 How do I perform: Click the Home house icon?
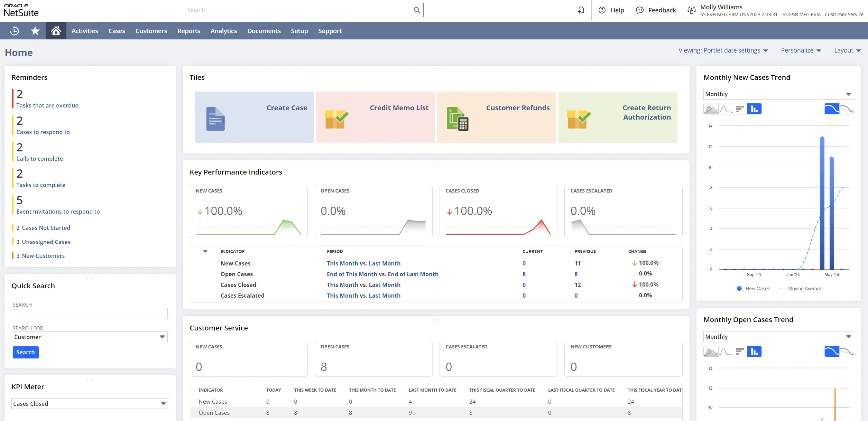tap(56, 31)
